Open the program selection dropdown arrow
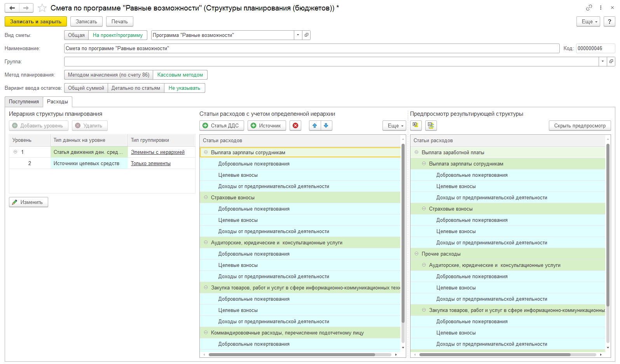Screen dimensions: 620x364 [298, 35]
